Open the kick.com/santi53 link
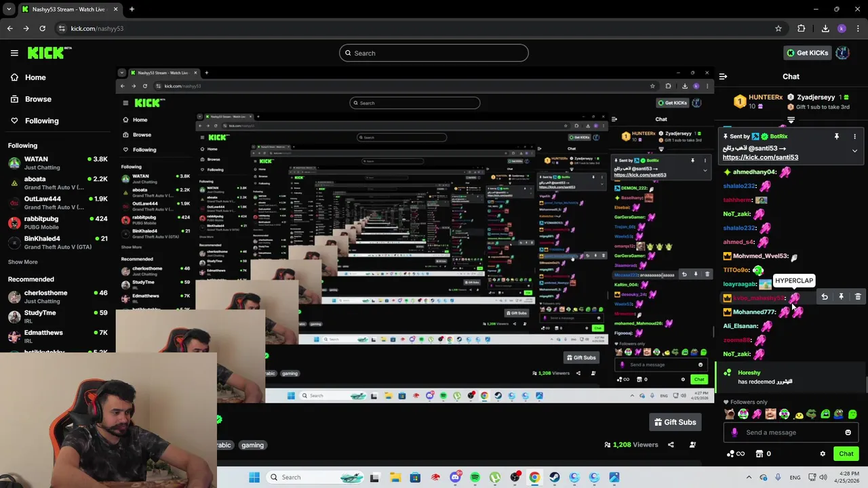Image resolution: width=868 pixels, height=488 pixels. [x=760, y=157]
